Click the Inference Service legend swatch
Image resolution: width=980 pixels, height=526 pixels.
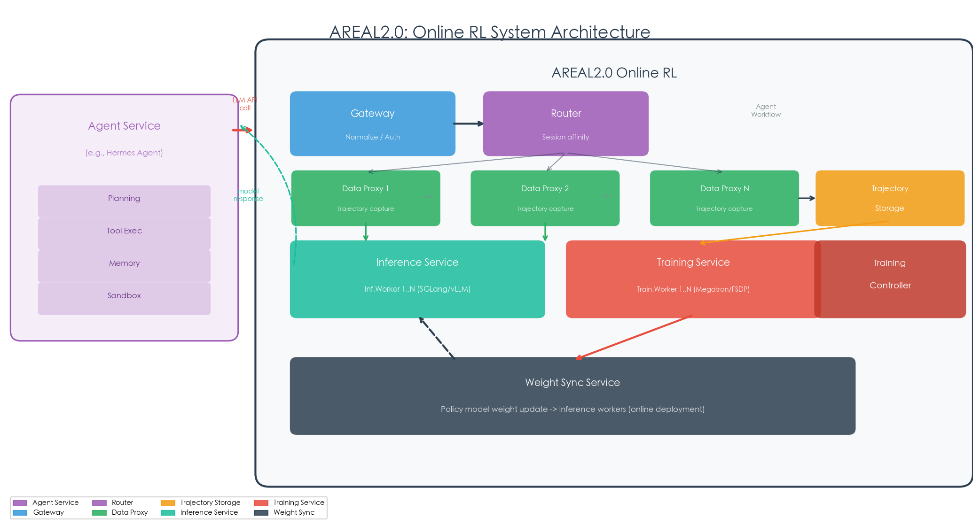(168, 513)
